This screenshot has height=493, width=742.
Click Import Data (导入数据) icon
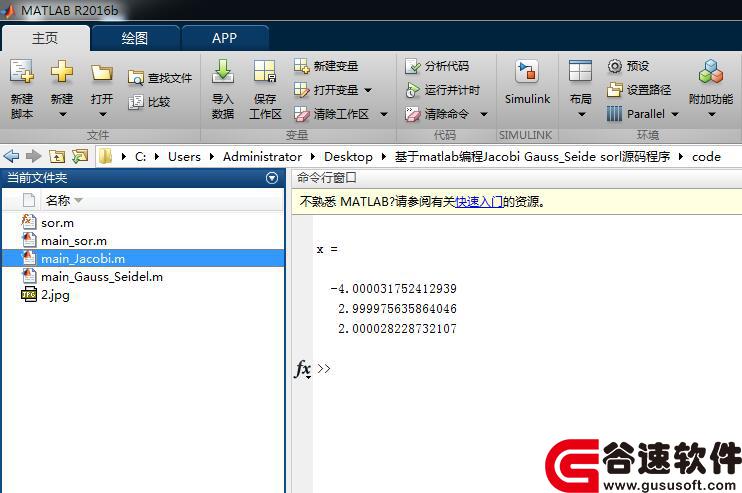coord(222,72)
